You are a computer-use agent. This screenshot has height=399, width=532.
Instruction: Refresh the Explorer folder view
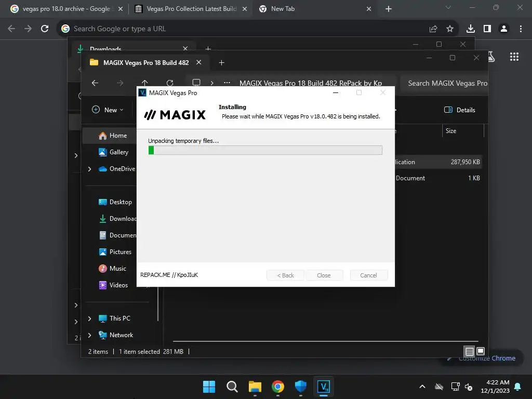click(x=170, y=83)
